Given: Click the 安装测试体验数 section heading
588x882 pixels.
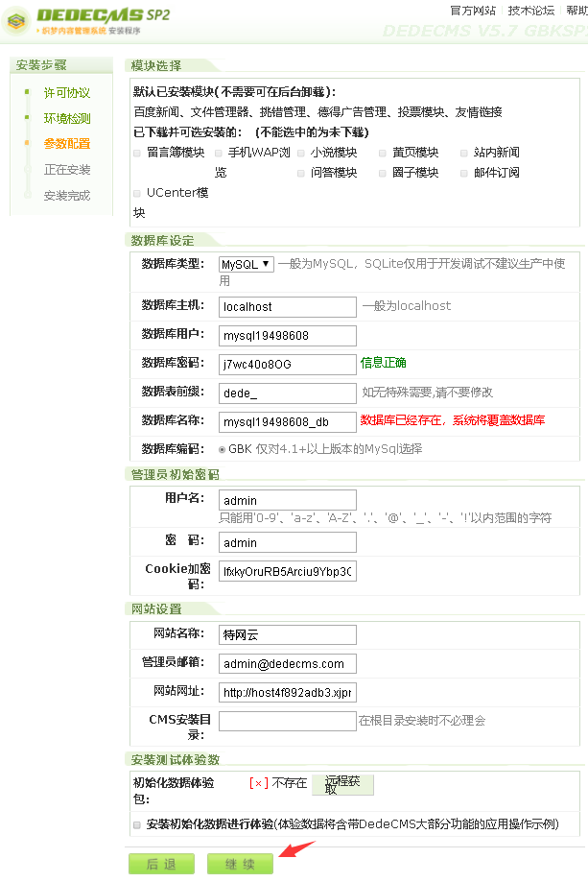Looking at the screenshot, I should point(175,760).
